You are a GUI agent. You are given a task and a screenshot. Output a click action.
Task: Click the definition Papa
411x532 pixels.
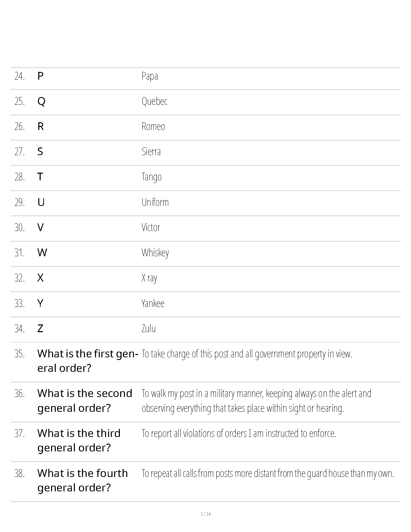(x=149, y=76)
